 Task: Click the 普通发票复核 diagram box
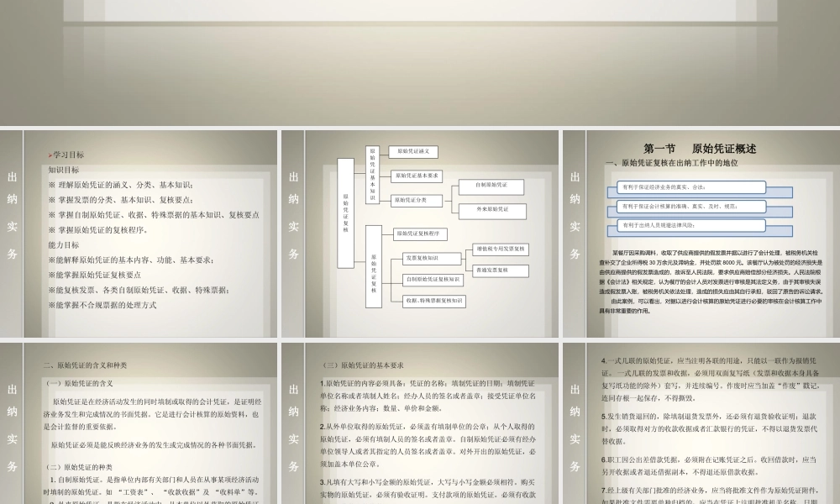(501, 270)
